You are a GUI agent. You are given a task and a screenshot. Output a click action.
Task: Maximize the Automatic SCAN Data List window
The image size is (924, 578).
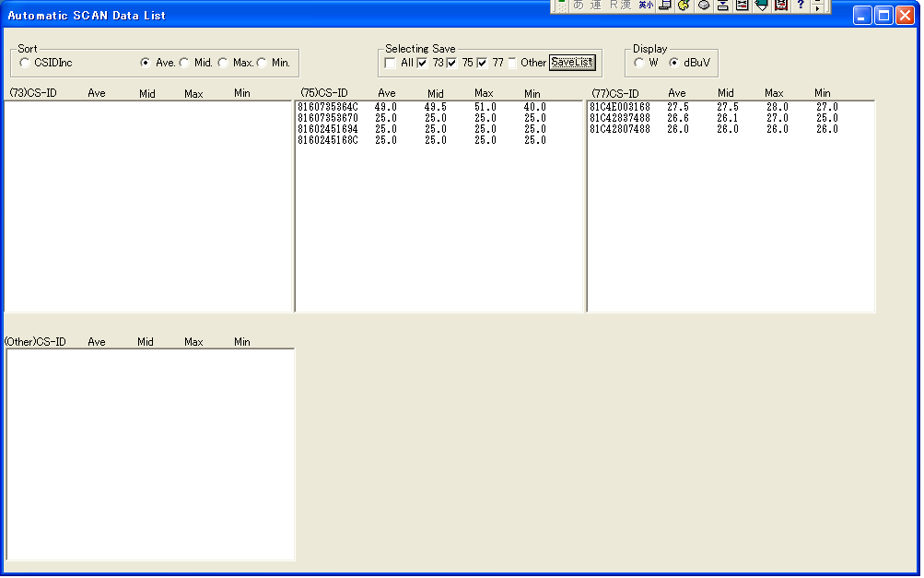click(x=883, y=16)
